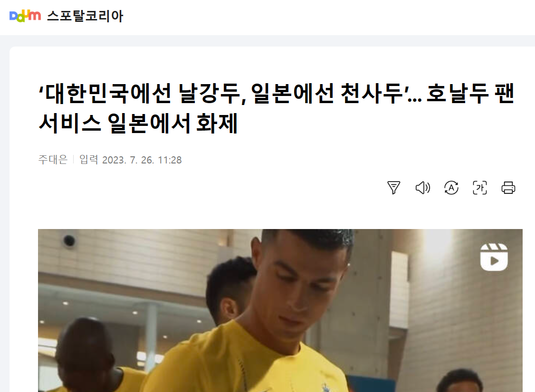The image size is (535, 392).
Task: Select reporter name 주대은
Action: click(x=53, y=160)
